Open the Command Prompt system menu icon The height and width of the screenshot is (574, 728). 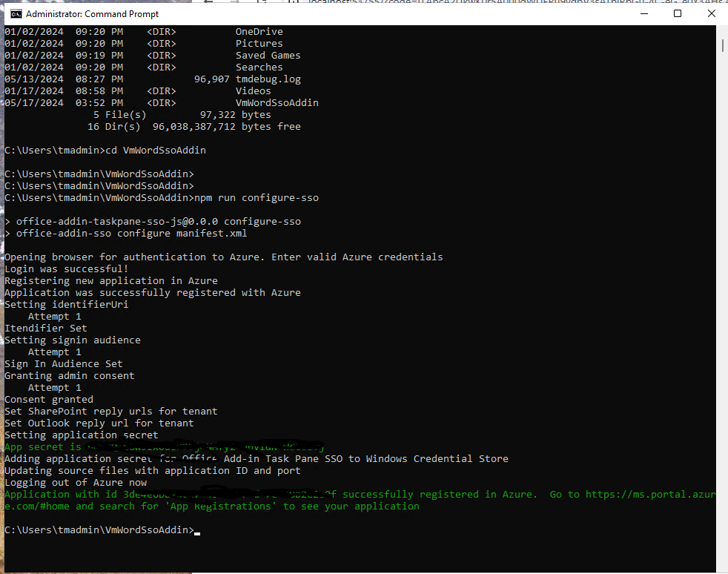pos(16,14)
